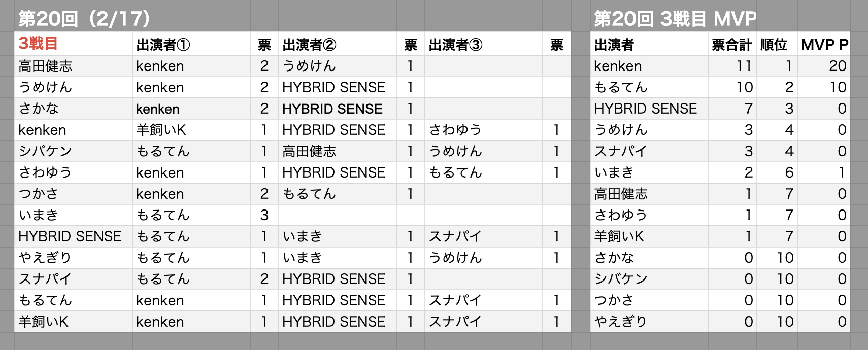
Task: Click もるてん's 順位 value of 2
Action: pyautogui.click(x=789, y=87)
